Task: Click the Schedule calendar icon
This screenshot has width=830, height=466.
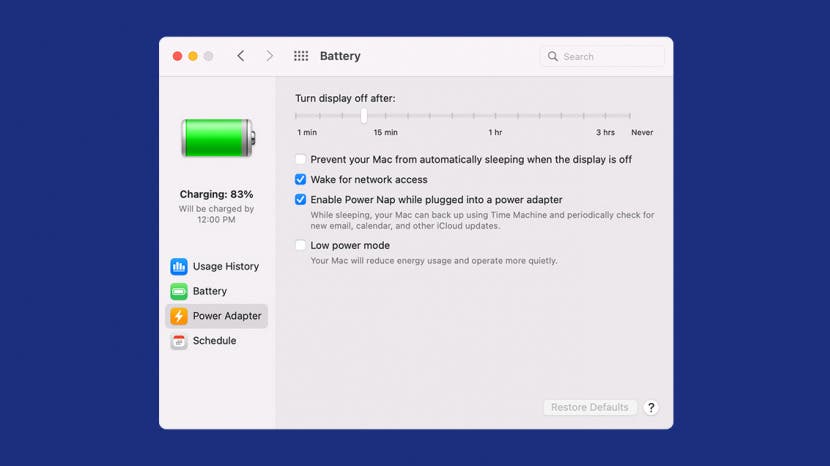Action: click(x=179, y=341)
